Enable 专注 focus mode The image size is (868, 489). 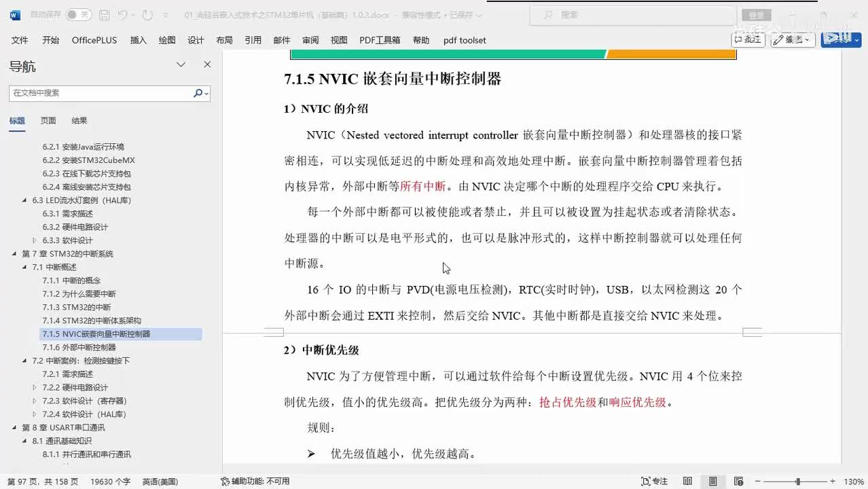[x=655, y=482]
